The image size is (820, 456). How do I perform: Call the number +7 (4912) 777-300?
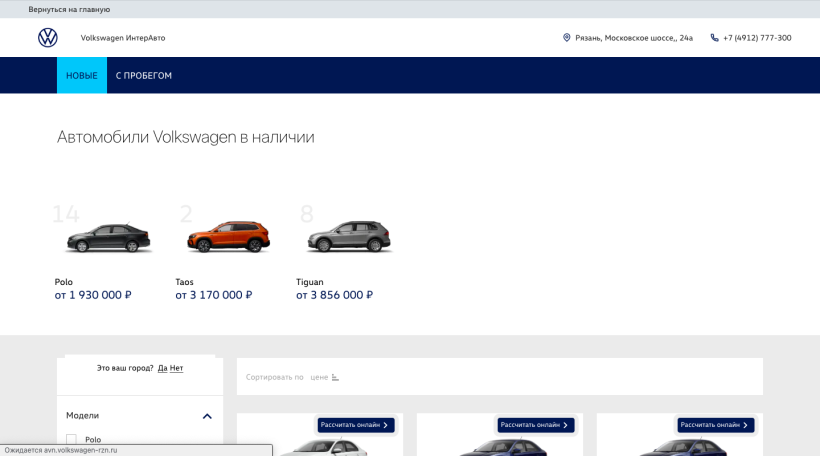pos(757,38)
